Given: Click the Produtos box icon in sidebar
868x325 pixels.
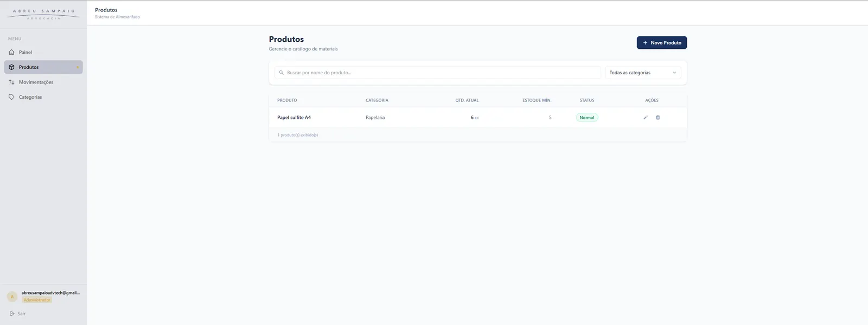Looking at the screenshot, I should [12, 67].
